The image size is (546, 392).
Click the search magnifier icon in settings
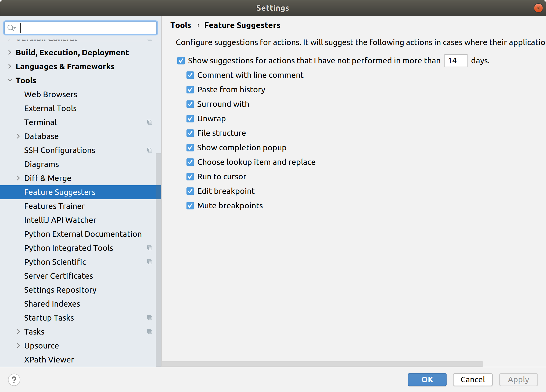pyautogui.click(x=11, y=28)
